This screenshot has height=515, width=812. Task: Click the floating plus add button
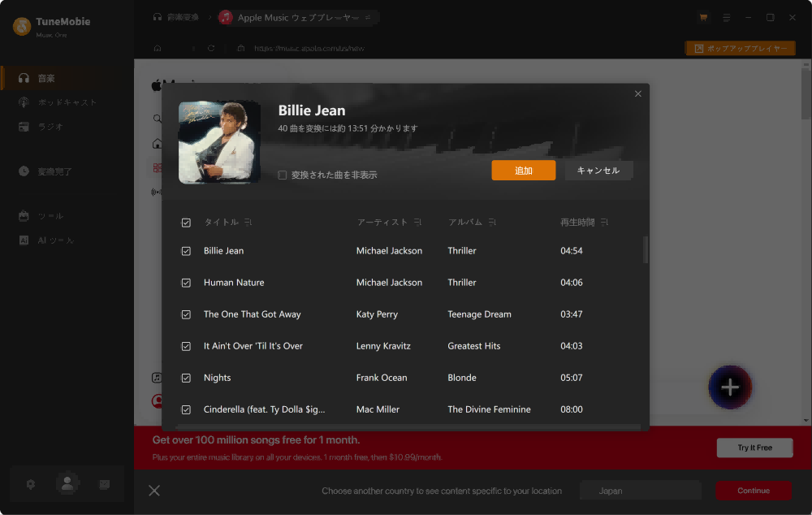[730, 387]
